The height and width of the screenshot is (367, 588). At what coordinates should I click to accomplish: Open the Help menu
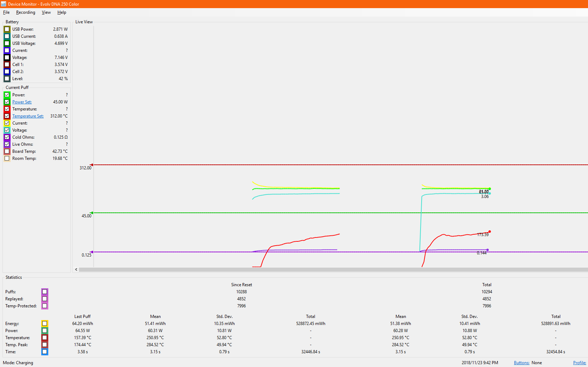[62, 12]
